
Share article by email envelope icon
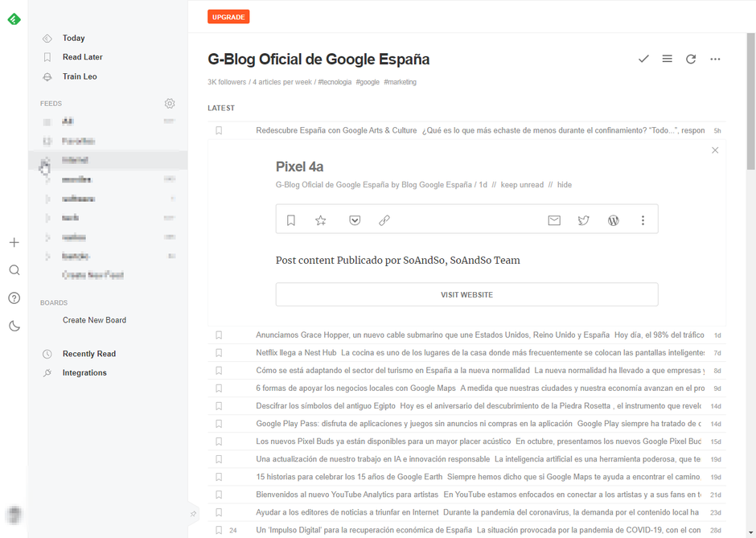pos(554,220)
